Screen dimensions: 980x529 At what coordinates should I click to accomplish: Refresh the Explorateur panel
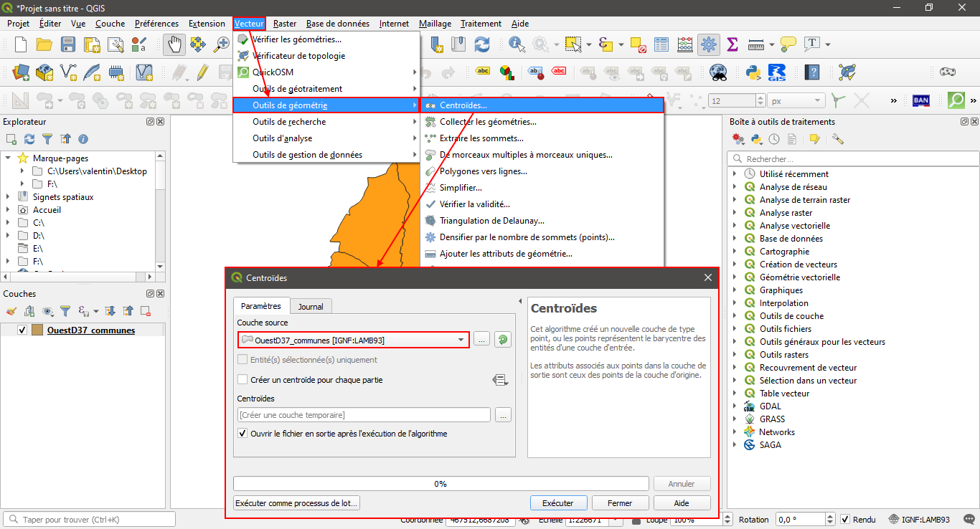tap(29, 139)
